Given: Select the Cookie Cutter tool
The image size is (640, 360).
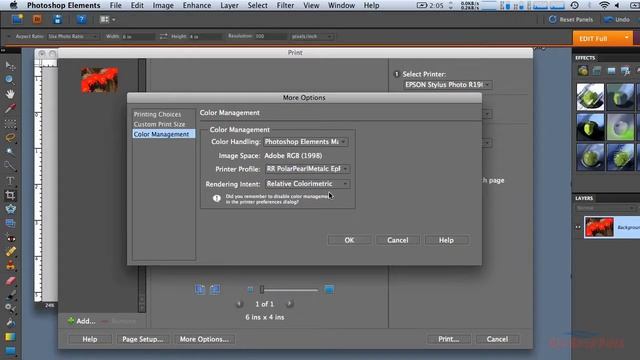Looking at the screenshot, I should coord(10,209).
